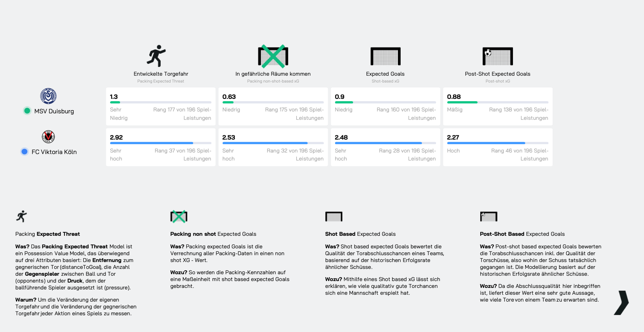Click the 'Shot Based Expected Goals' description heading
The image size is (644, 332).
point(360,234)
